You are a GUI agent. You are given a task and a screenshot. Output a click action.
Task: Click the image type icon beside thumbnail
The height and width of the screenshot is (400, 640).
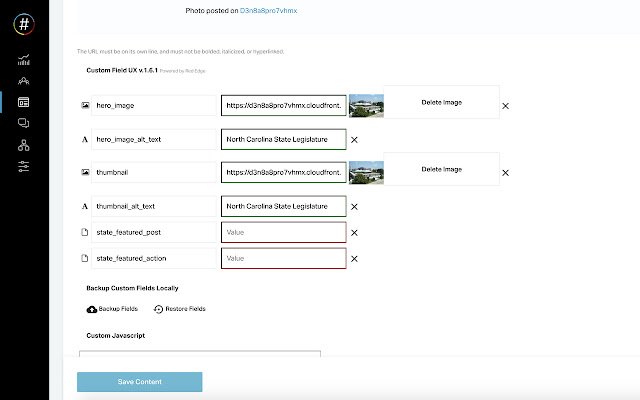pyautogui.click(x=85, y=172)
